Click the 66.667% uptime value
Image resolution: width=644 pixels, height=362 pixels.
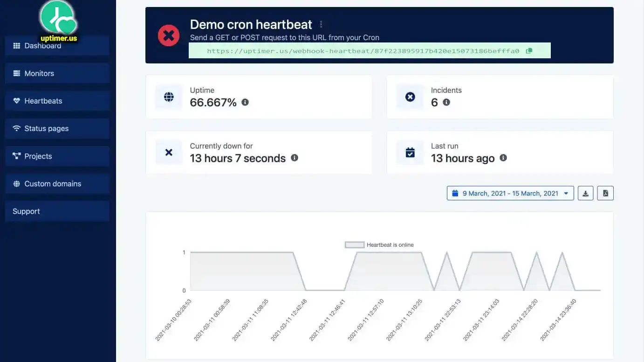click(213, 103)
